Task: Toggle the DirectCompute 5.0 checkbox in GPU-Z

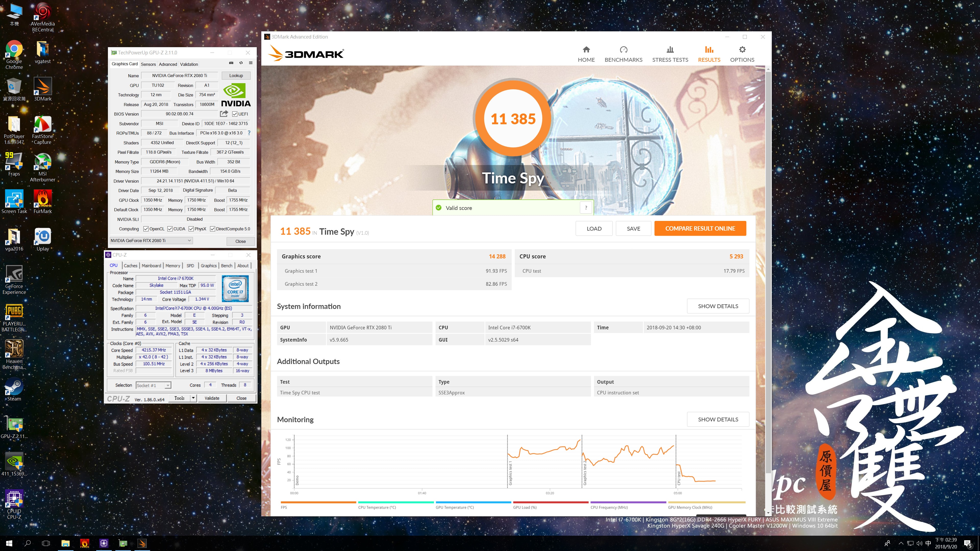Action: (x=212, y=229)
